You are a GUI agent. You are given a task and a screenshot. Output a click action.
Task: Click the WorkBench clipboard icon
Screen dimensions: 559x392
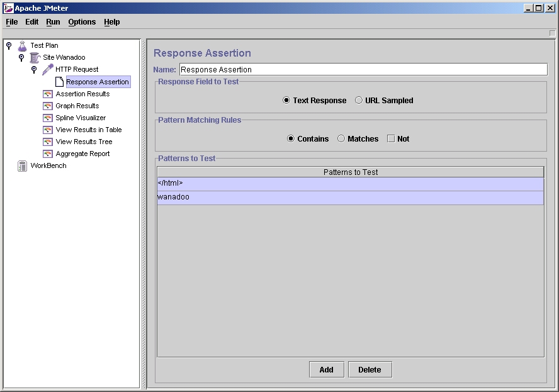(23, 166)
